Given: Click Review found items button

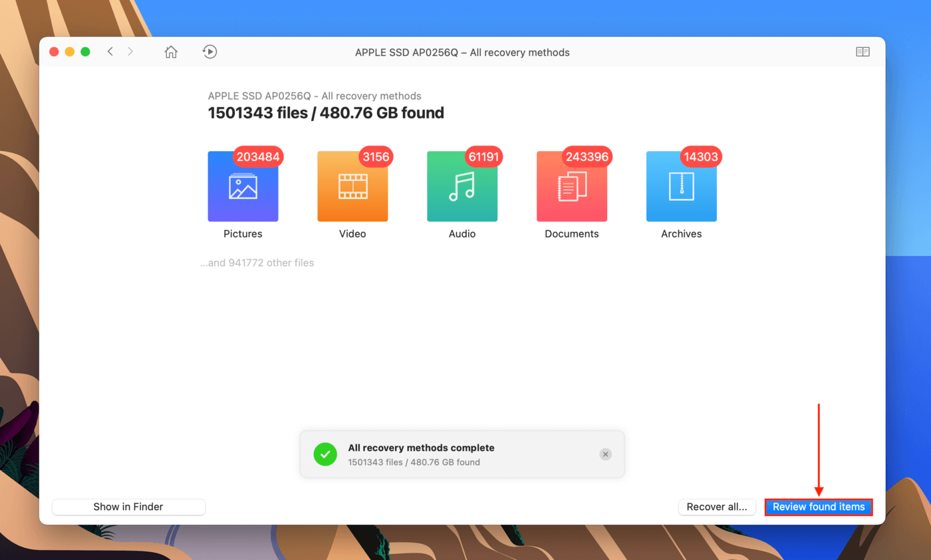Looking at the screenshot, I should tap(819, 507).
